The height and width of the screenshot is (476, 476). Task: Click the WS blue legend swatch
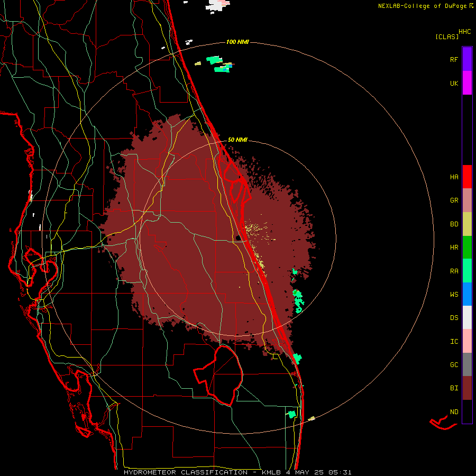467,294
